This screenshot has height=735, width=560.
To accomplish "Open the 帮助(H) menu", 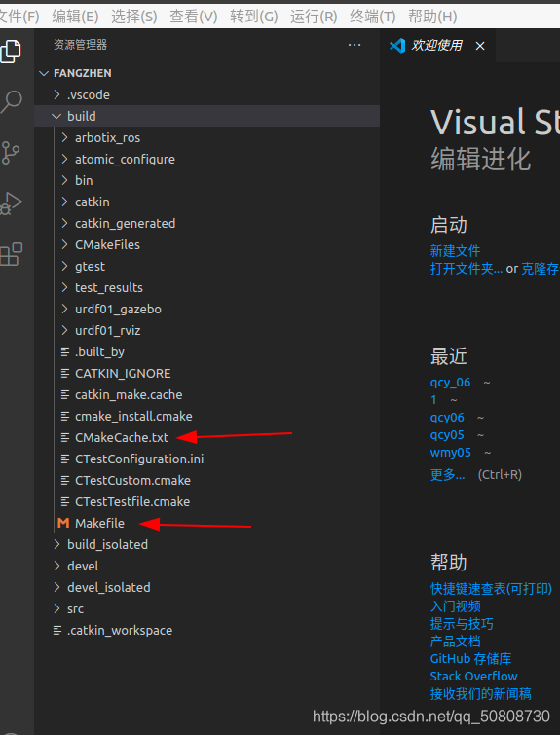I will coord(432,17).
